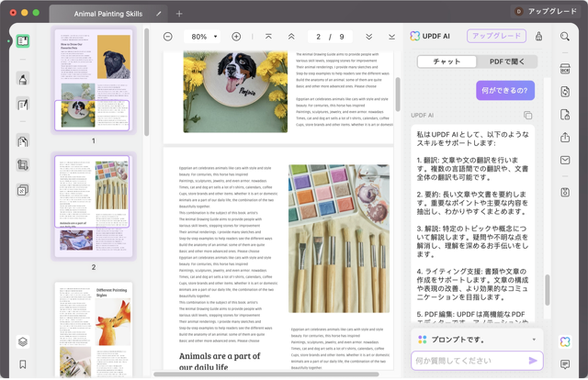This screenshot has height=380, width=588.
Task: Open search with magnifier icon
Action: (x=565, y=37)
